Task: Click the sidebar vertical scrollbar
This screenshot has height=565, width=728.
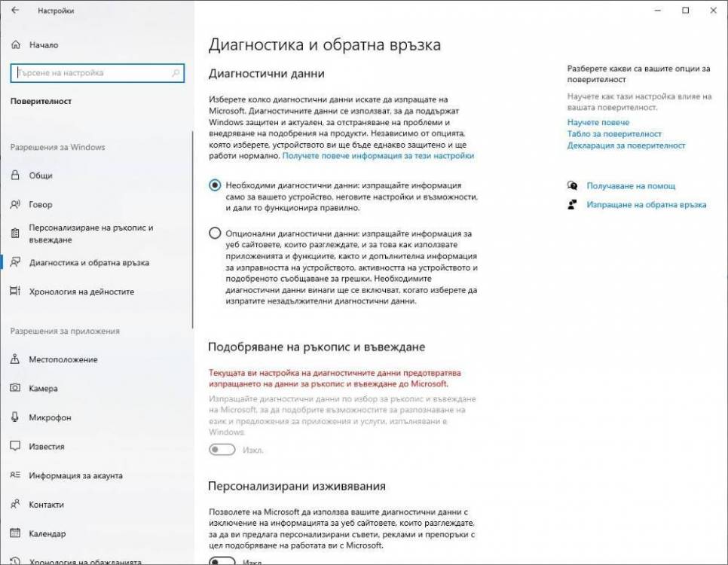Action: (x=192, y=230)
